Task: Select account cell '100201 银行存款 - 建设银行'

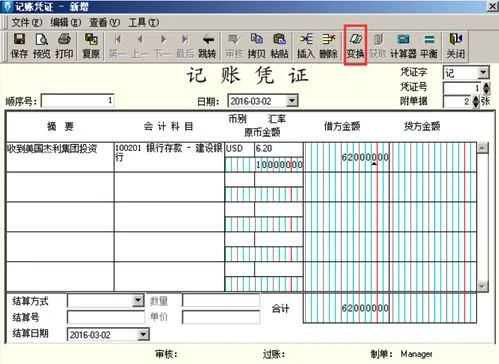Action: coord(169,157)
